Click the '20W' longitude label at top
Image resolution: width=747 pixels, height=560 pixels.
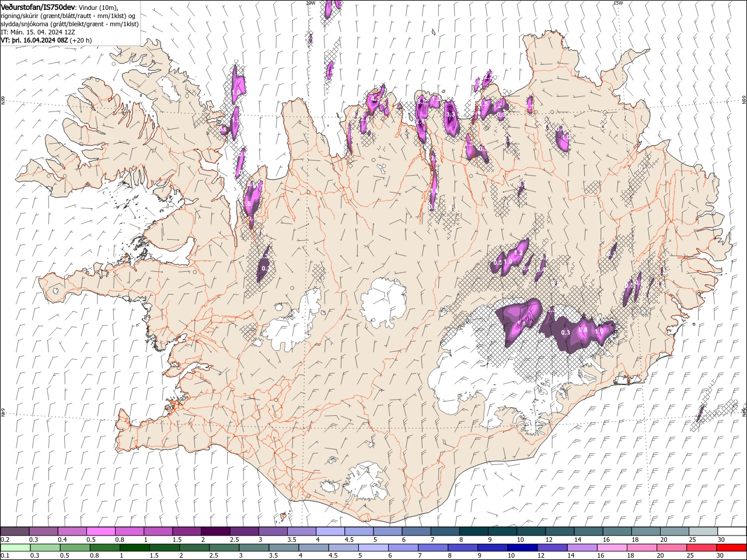[x=310, y=3]
